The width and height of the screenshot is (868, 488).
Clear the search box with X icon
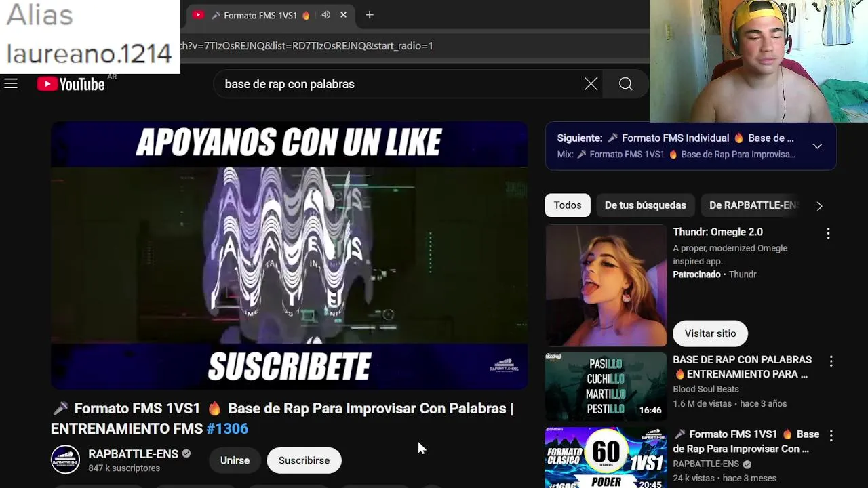click(x=591, y=84)
